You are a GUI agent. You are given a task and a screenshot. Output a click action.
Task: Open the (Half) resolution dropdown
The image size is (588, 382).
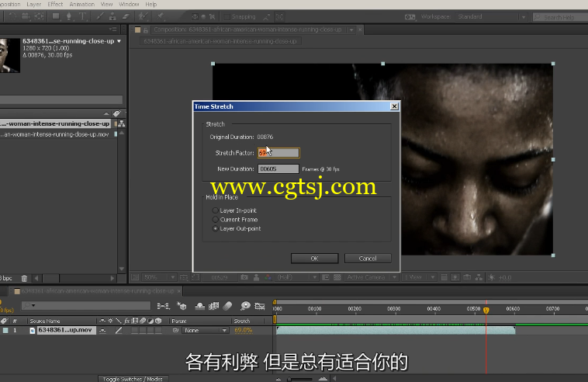pyautogui.click(x=296, y=277)
